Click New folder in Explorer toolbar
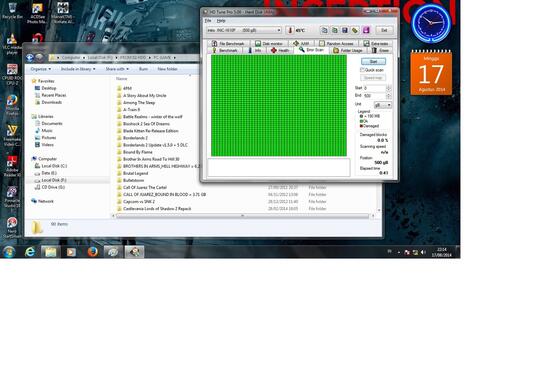 (x=167, y=69)
